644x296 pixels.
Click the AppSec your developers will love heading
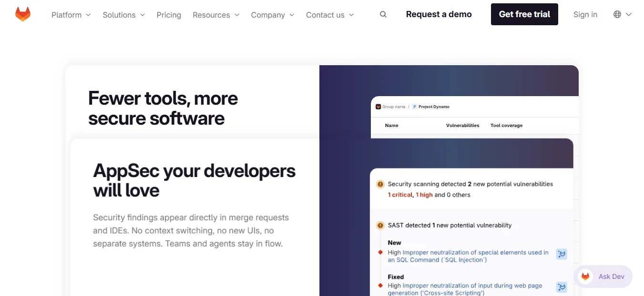(x=194, y=180)
